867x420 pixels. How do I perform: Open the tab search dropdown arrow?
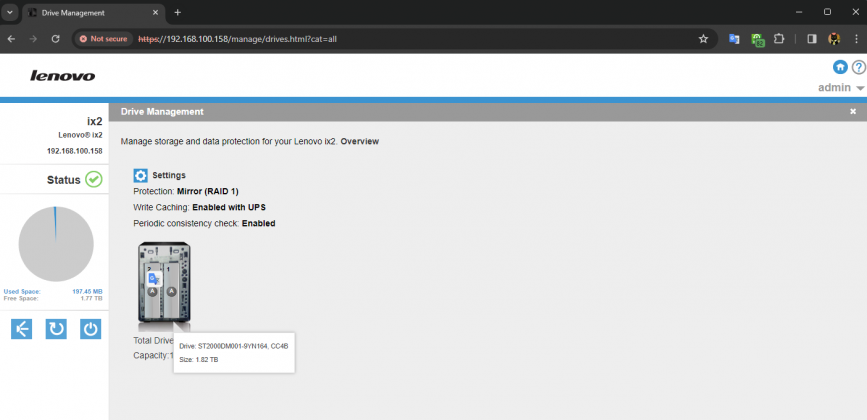click(x=10, y=12)
